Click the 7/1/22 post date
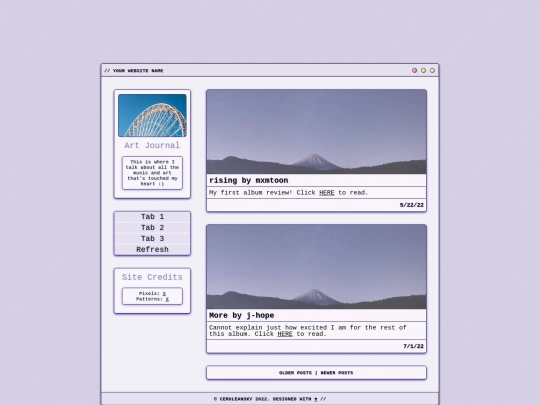The image size is (540, 405). [x=414, y=346]
